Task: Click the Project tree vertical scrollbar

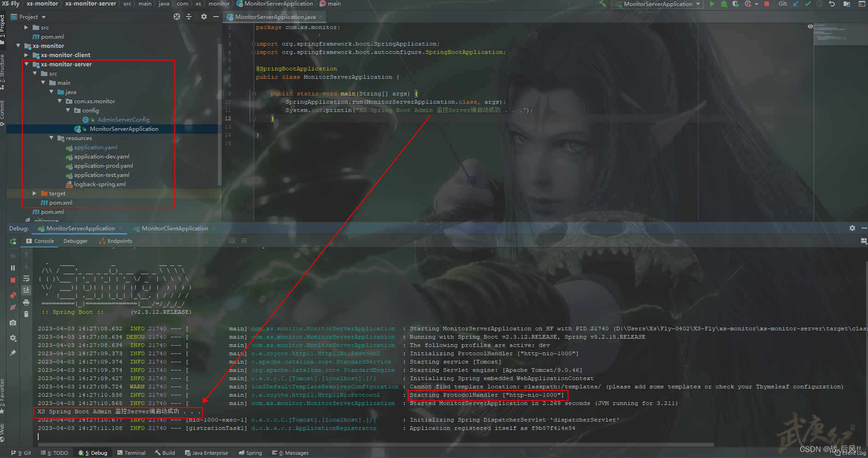Action: tap(220, 114)
